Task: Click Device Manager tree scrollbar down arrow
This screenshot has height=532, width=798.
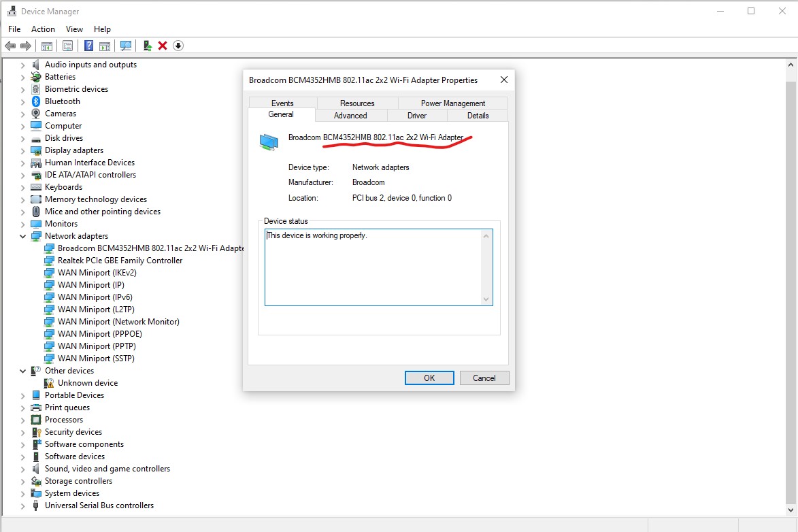Action: pos(791,510)
